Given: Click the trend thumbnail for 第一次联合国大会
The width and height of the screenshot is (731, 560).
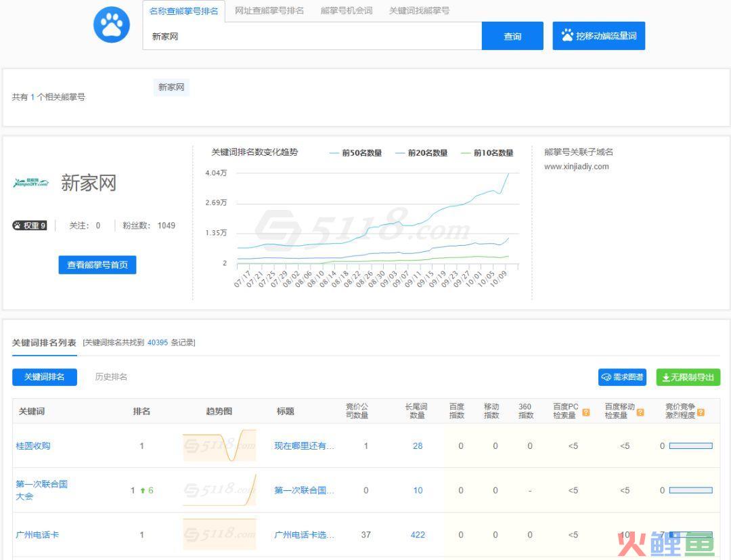Looking at the screenshot, I should point(219,490).
